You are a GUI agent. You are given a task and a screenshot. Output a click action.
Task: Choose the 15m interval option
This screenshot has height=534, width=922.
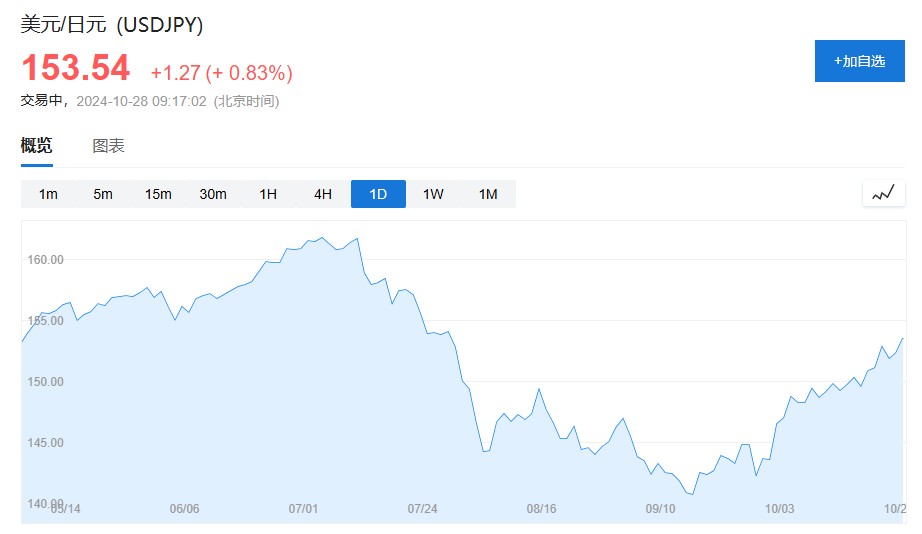tap(158, 194)
